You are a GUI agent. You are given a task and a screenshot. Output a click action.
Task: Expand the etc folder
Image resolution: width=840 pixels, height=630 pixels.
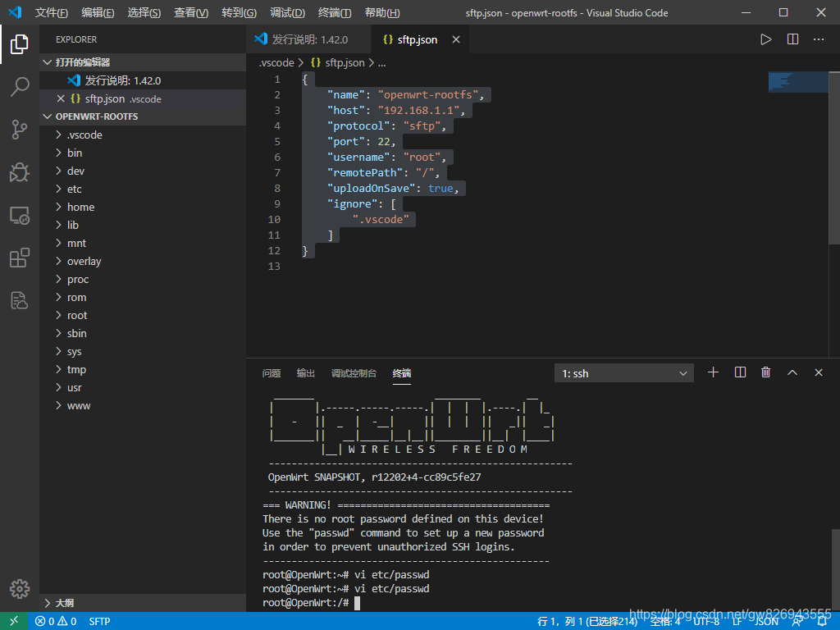(x=143, y=189)
